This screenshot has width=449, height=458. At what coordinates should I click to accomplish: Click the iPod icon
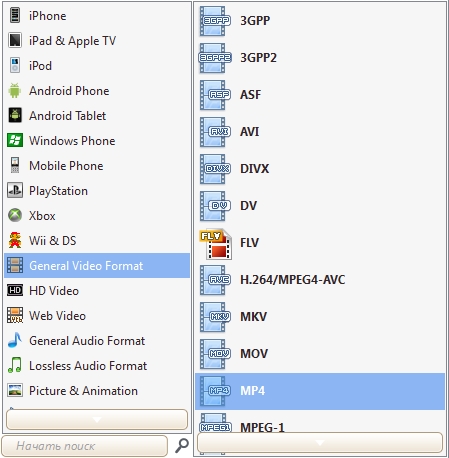click(x=15, y=65)
